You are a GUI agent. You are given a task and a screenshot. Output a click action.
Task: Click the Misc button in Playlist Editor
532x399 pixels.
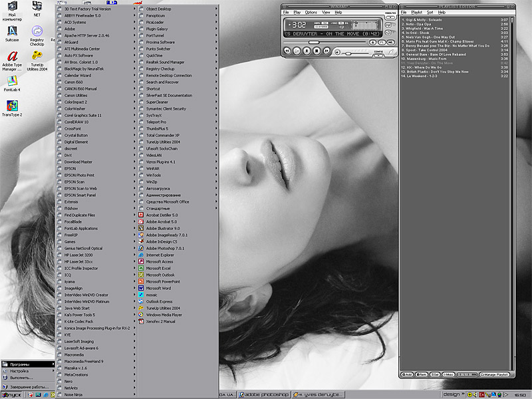tap(448, 374)
